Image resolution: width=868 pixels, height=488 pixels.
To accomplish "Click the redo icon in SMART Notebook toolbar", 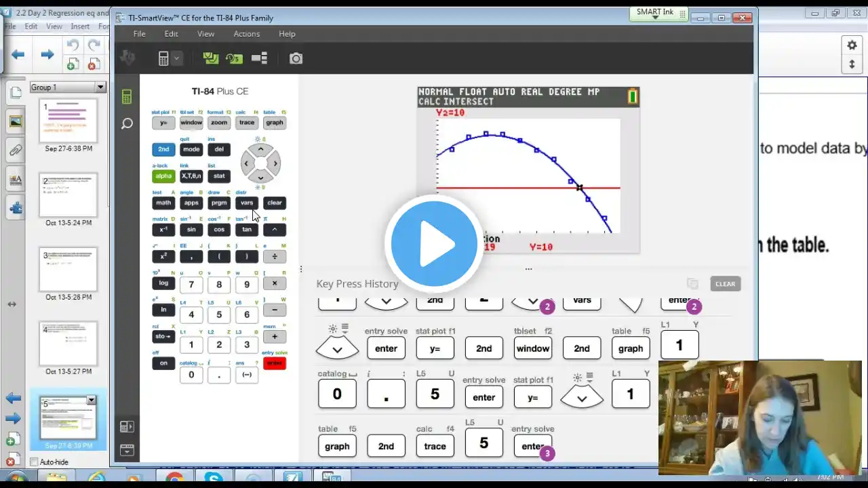I will [x=94, y=45].
